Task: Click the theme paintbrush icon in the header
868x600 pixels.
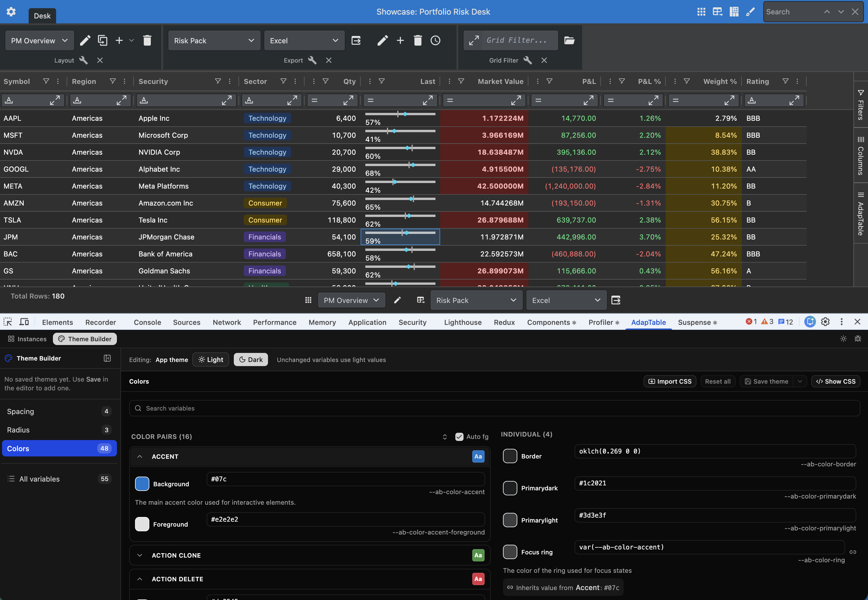Action: point(750,12)
